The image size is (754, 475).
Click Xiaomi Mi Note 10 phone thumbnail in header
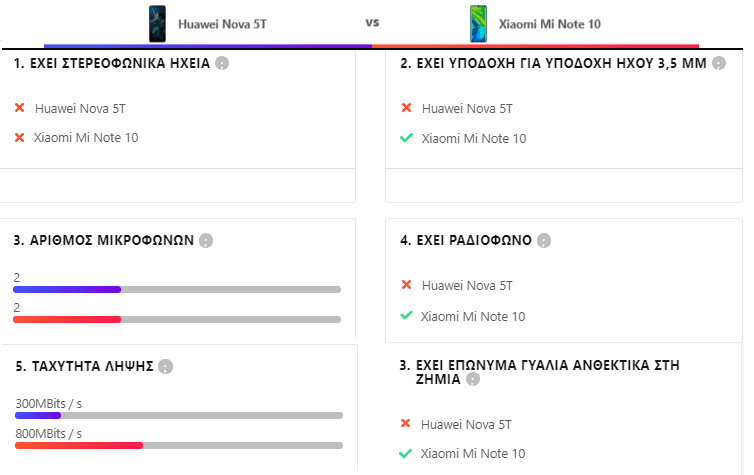tap(478, 24)
